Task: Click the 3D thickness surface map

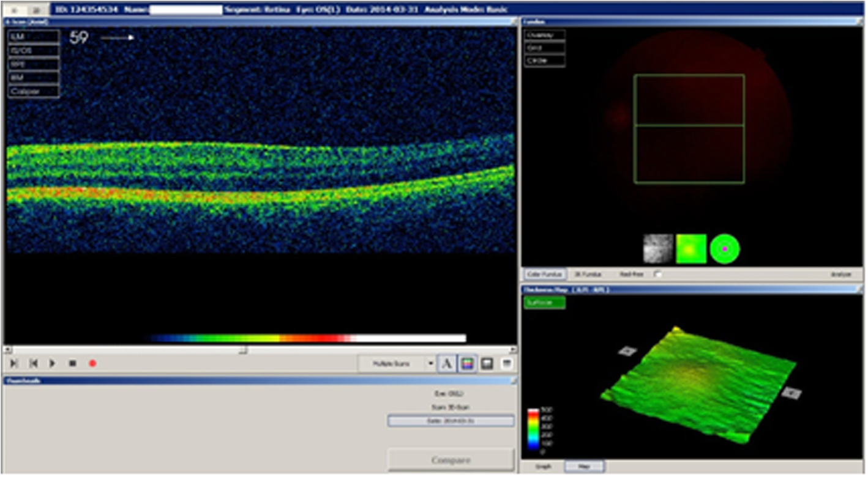Action: pyautogui.click(x=698, y=384)
